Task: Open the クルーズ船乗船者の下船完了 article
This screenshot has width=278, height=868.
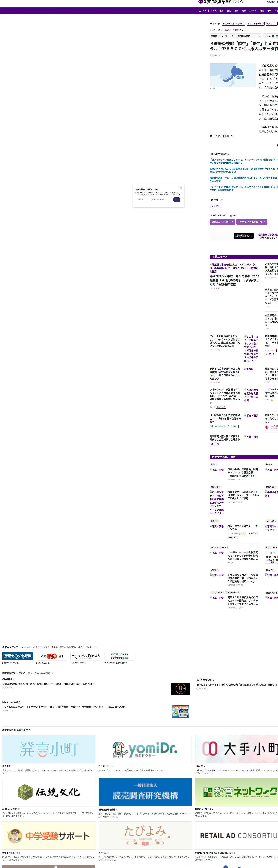Action: (225, 341)
